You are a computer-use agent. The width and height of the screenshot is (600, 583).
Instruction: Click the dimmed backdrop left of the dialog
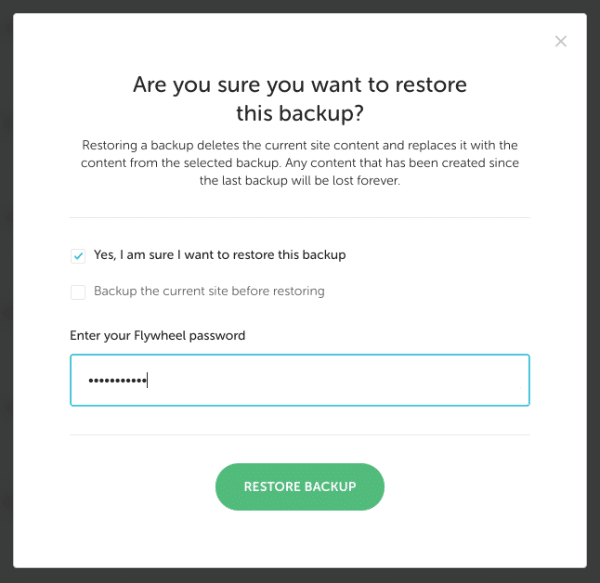pos(6,300)
